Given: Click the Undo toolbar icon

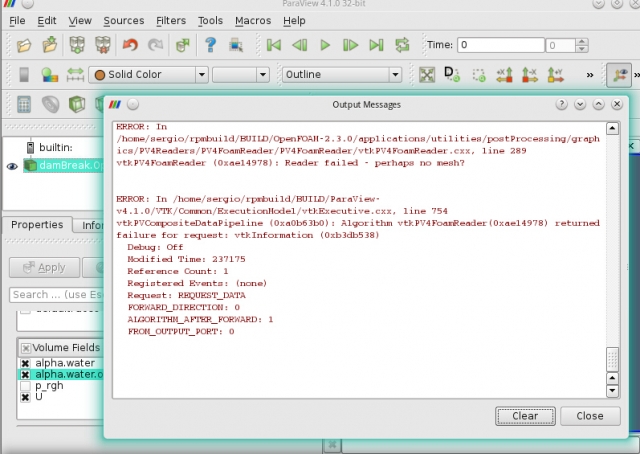Looking at the screenshot, I should pos(130,45).
